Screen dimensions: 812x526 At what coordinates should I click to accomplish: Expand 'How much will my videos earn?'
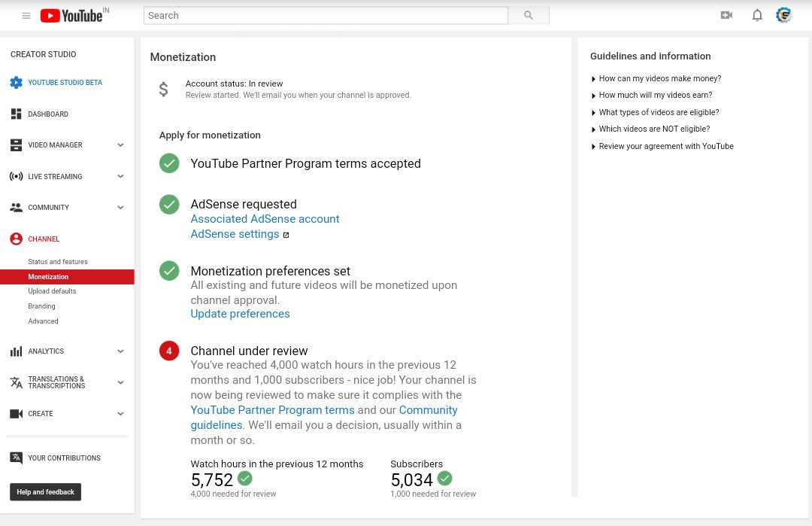pyautogui.click(x=651, y=96)
